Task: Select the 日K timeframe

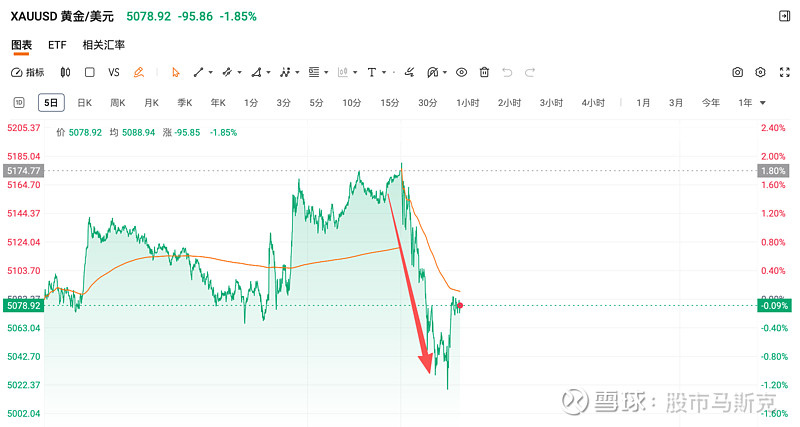Action: 84,103
